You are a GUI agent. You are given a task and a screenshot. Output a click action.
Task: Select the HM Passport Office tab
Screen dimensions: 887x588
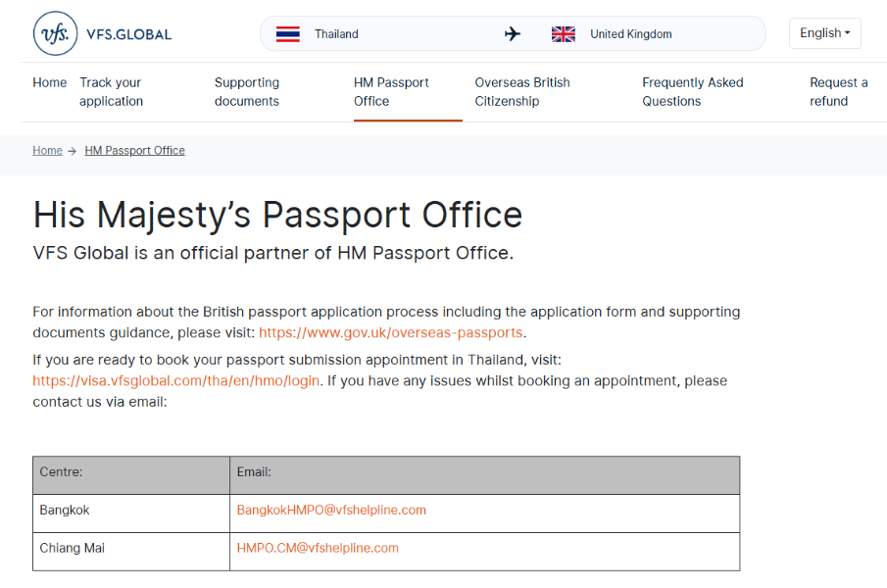(391, 92)
